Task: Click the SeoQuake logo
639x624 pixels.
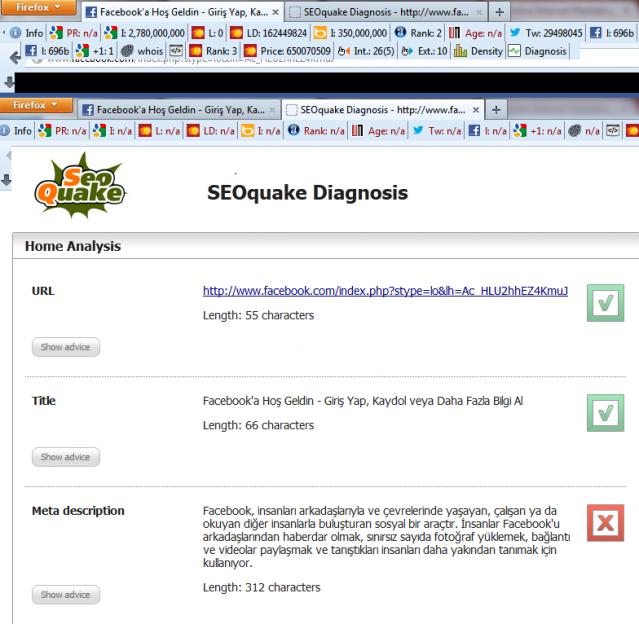Action: (x=80, y=186)
